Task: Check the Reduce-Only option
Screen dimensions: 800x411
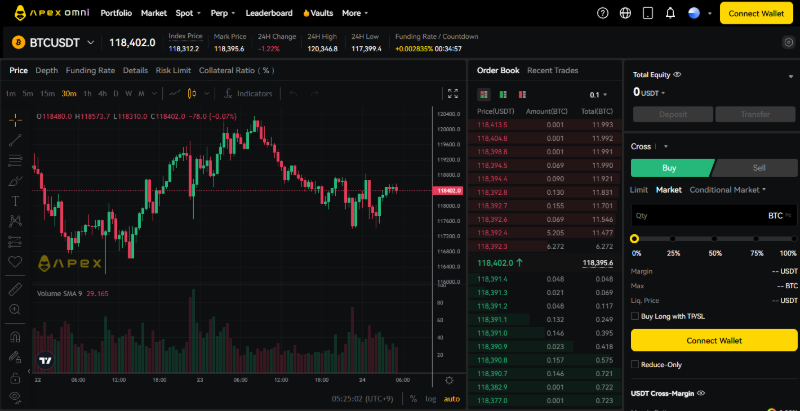Action: [635, 365]
